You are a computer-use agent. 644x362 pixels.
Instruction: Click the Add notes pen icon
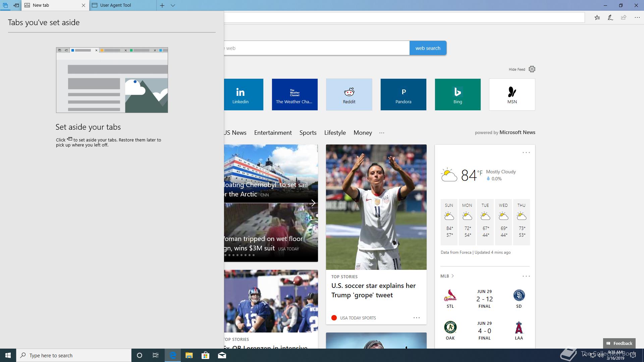[610, 17]
